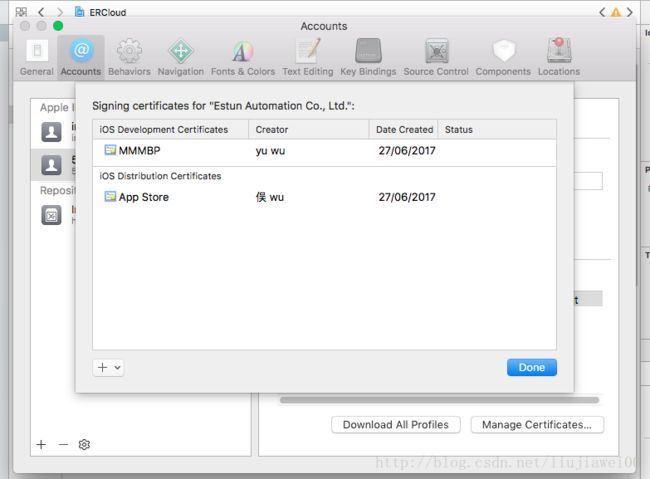Select the first Apple ID account avatar
Screen dimensions: 650x479
click(51, 132)
